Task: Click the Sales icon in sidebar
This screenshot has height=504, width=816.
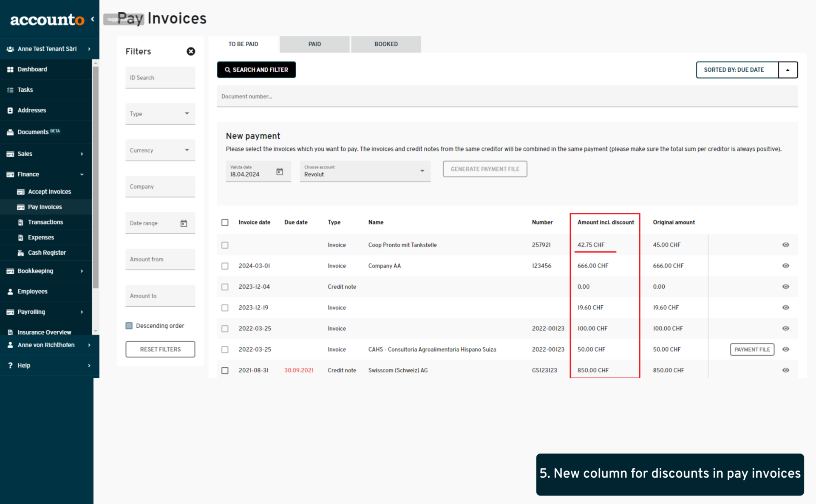Action: tap(10, 154)
